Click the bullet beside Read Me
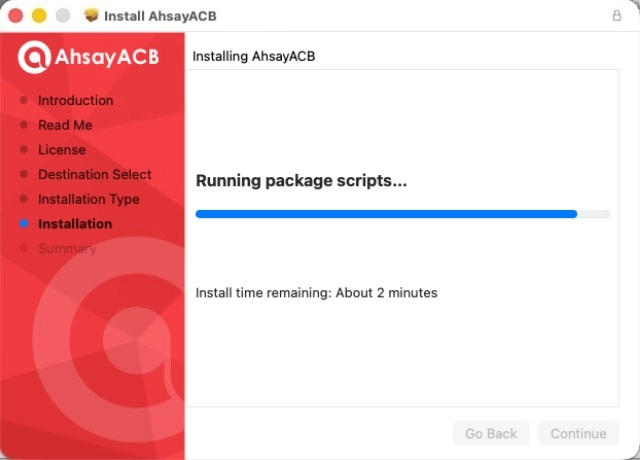The width and height of the screenshot is (640, 460). pyautogui.click(x=24, y=125)
